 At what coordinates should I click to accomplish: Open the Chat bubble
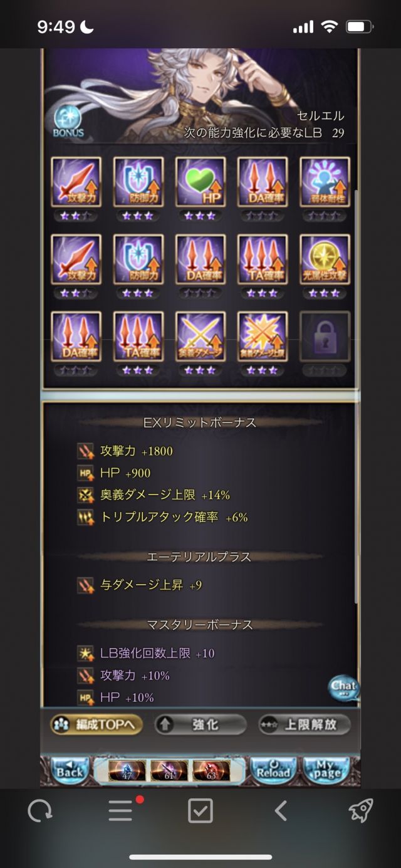tap(344, 688)
